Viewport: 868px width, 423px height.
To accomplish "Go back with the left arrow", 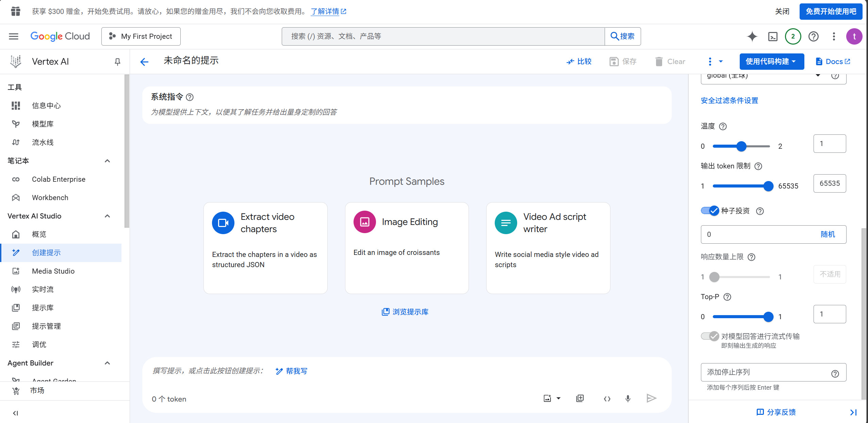I will coord(144,62).
